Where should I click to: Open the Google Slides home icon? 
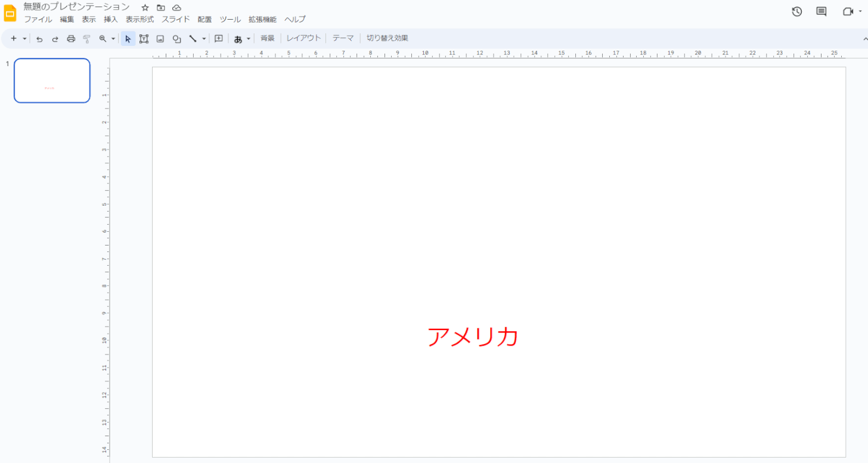coord(10,13)
